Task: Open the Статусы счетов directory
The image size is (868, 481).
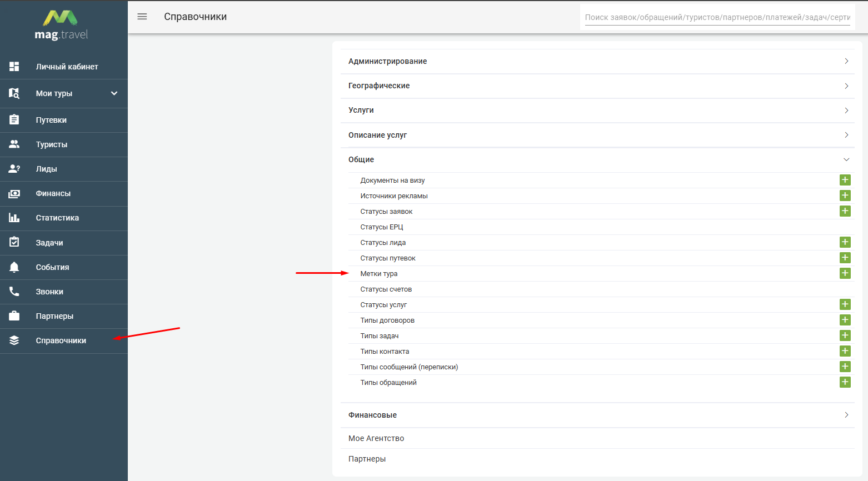Action: click(386, 289)
